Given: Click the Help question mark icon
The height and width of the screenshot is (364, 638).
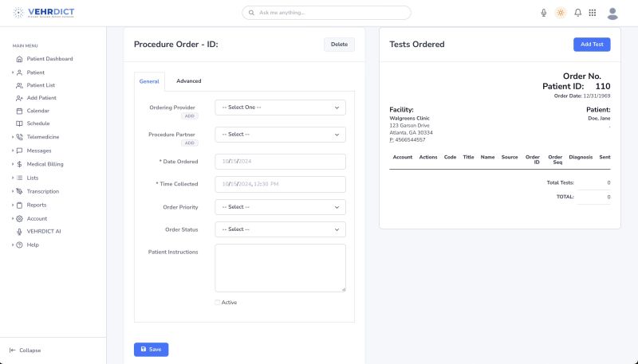Looking at the screenshot, I should coord(19,245).
